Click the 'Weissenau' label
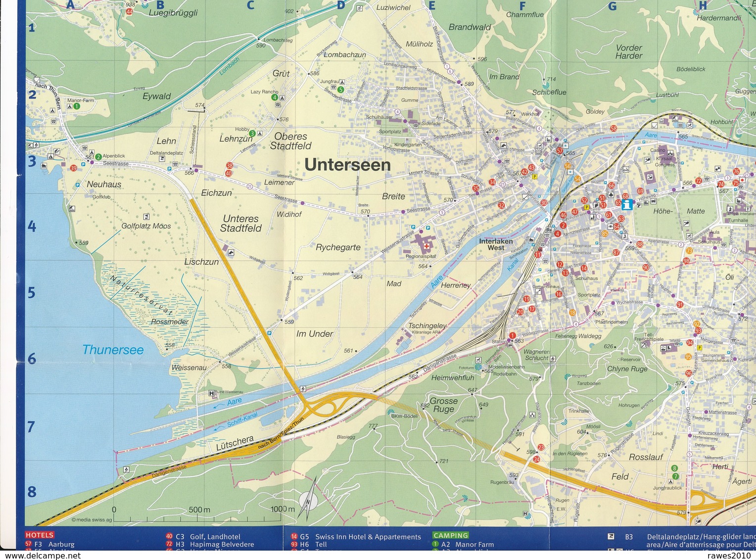756x560 pixels. pos(189,368)
